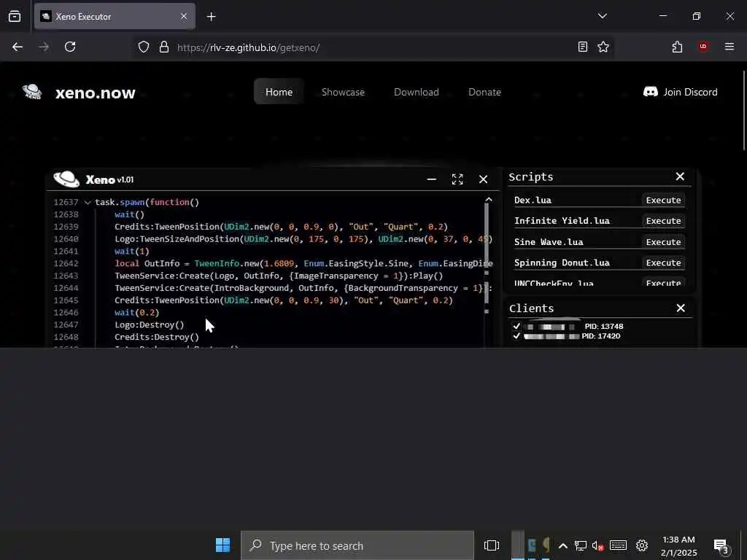Bookmark this page with the star

coord(603,47)
